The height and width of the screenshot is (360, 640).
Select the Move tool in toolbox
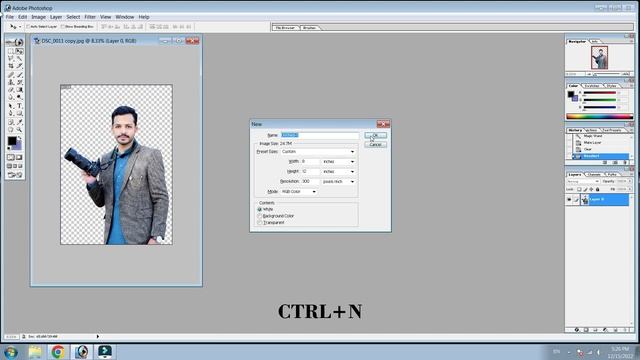(19, 51)
